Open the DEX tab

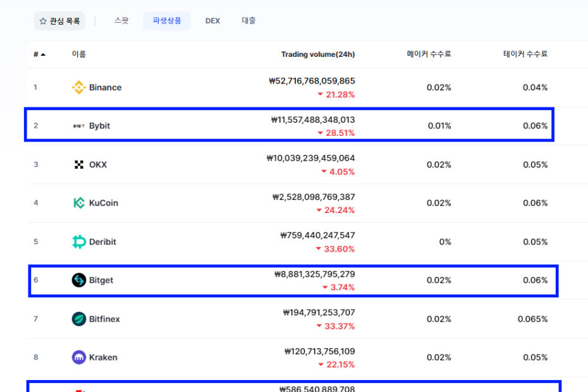click(x=212, y=21)
